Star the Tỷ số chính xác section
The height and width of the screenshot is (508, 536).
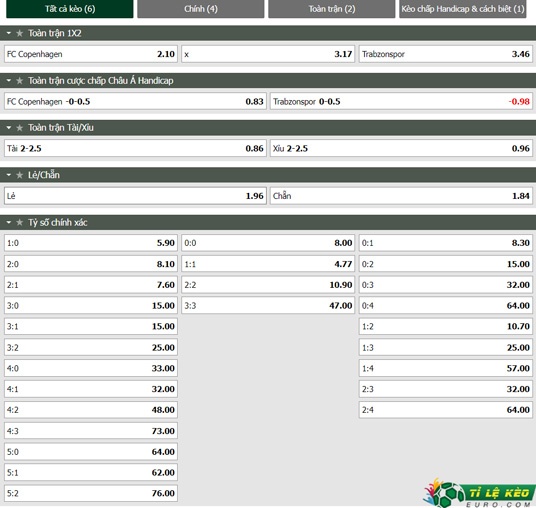[19, 223]
